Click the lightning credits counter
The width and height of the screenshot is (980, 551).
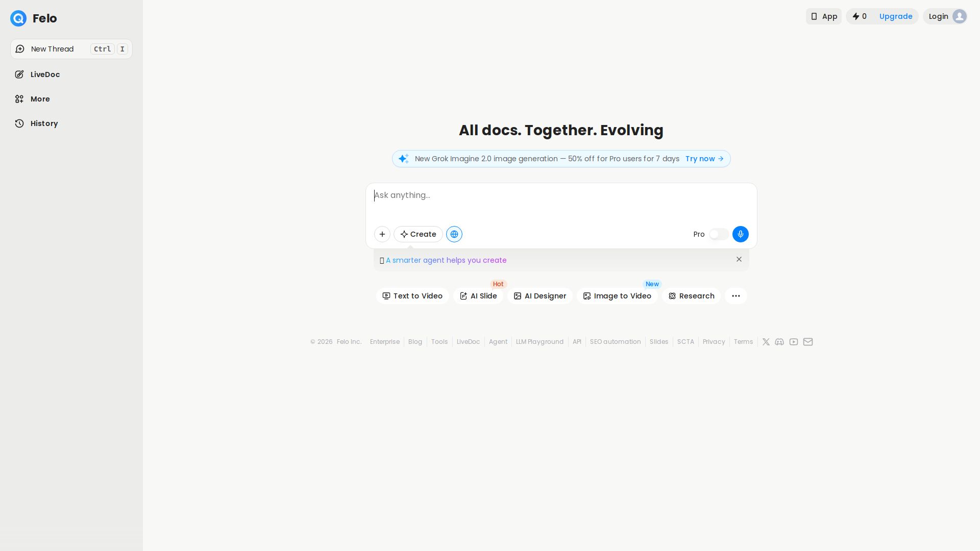click(x=860, y=16)
